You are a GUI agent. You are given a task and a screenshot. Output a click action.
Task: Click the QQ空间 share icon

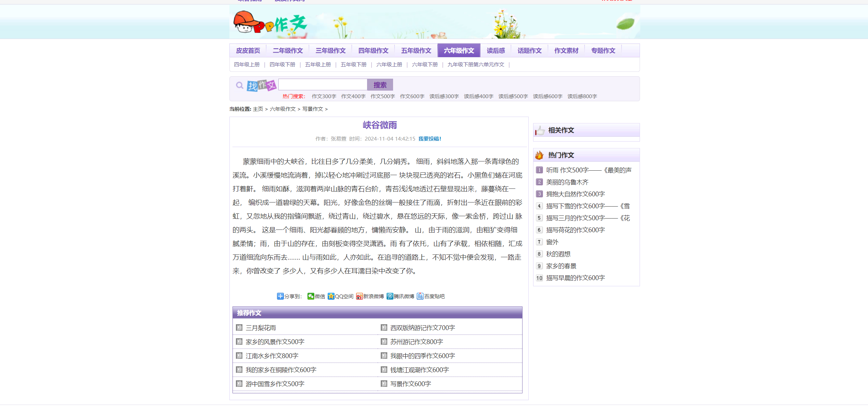pos(331,296)
